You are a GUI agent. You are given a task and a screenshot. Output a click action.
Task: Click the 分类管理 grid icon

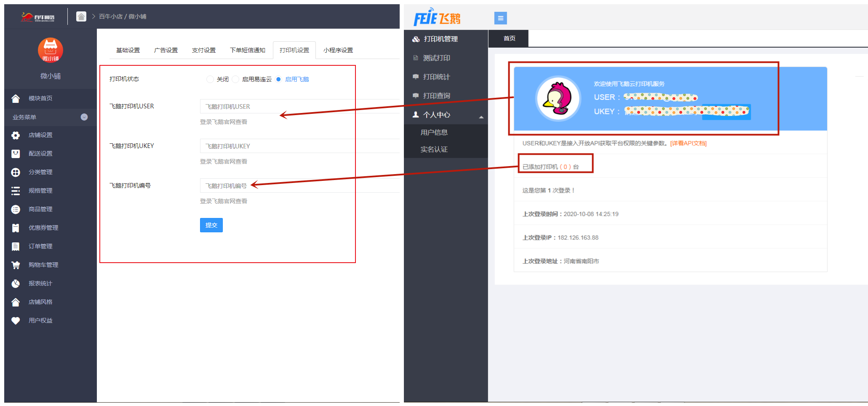click(16, 172)
